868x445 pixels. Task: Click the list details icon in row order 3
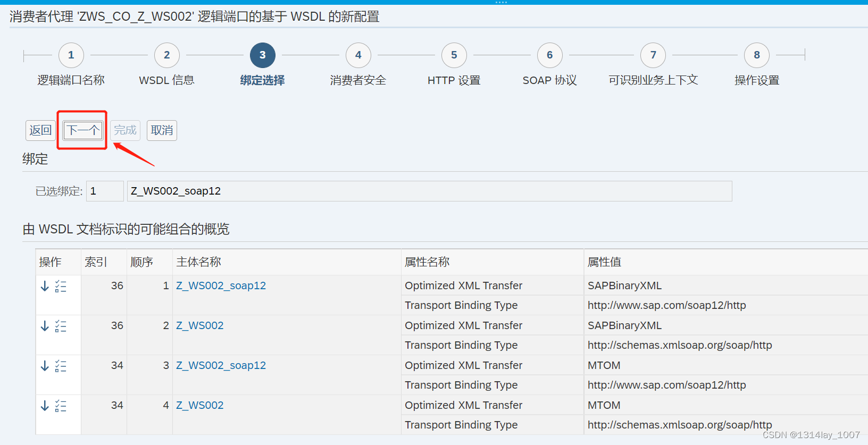(x=61, y=366)
